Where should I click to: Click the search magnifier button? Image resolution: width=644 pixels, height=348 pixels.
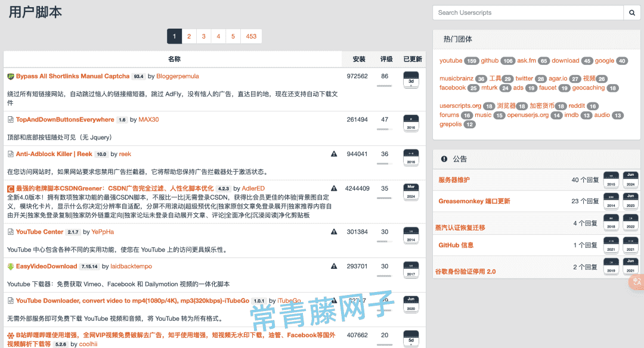pyautogui.click(x=631, y=13)
